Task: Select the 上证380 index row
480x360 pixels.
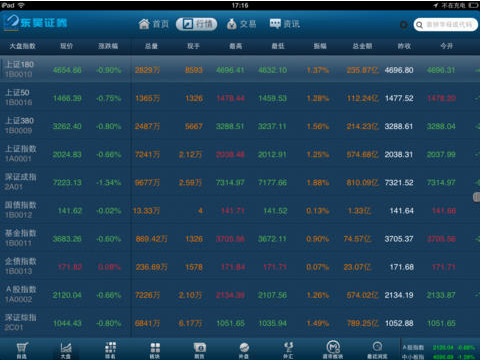Action: point(240,125)
